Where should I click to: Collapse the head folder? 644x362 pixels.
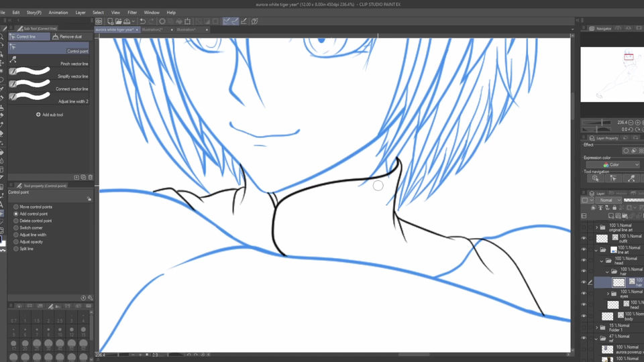(x=602, y=261)
